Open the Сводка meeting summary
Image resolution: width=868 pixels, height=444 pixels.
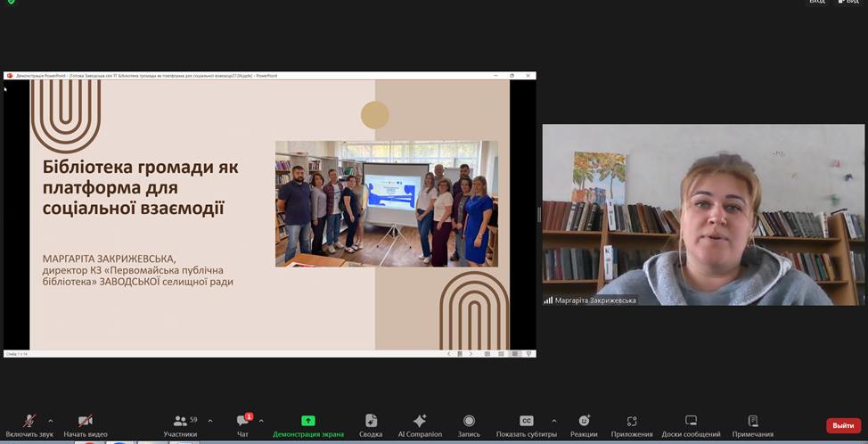[x=371, y=426]
